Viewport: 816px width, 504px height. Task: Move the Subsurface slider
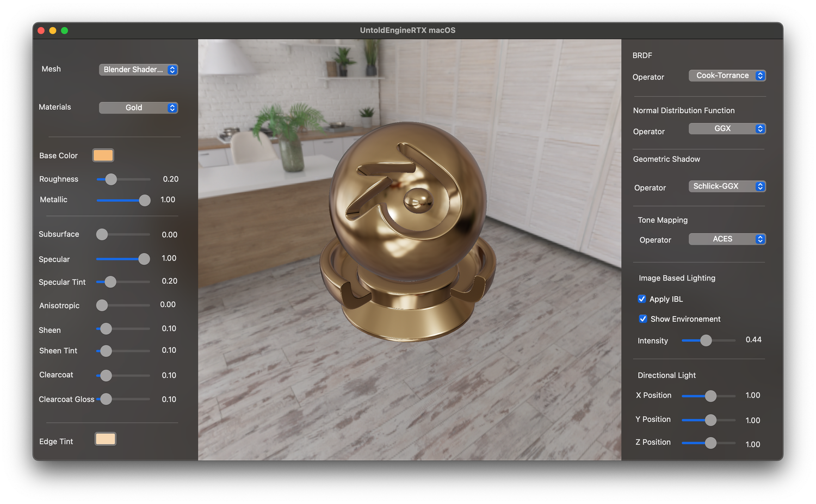pyautogui.click(x=101, y=234)
